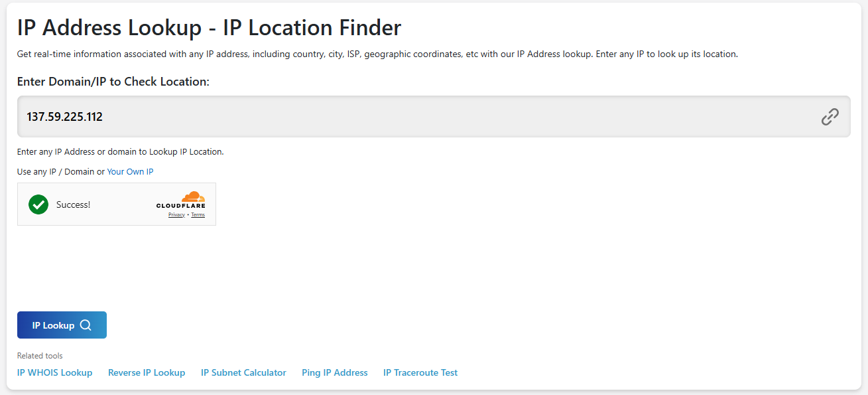Open Cloudflare Terms link

pyautogui.click(x=198, y=215)
